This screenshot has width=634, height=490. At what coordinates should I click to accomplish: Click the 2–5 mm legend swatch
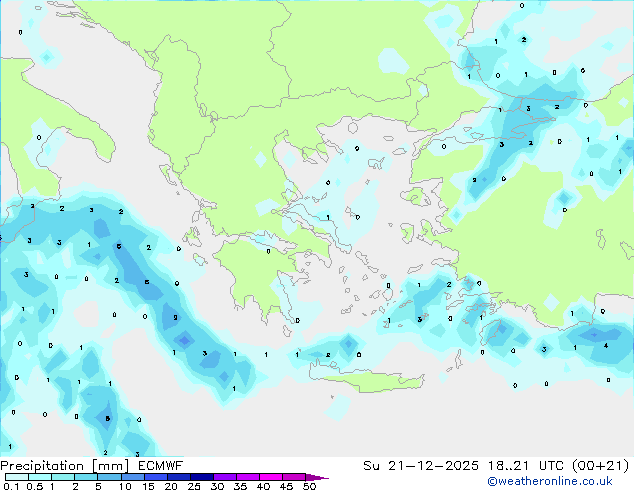click(86, 477)
